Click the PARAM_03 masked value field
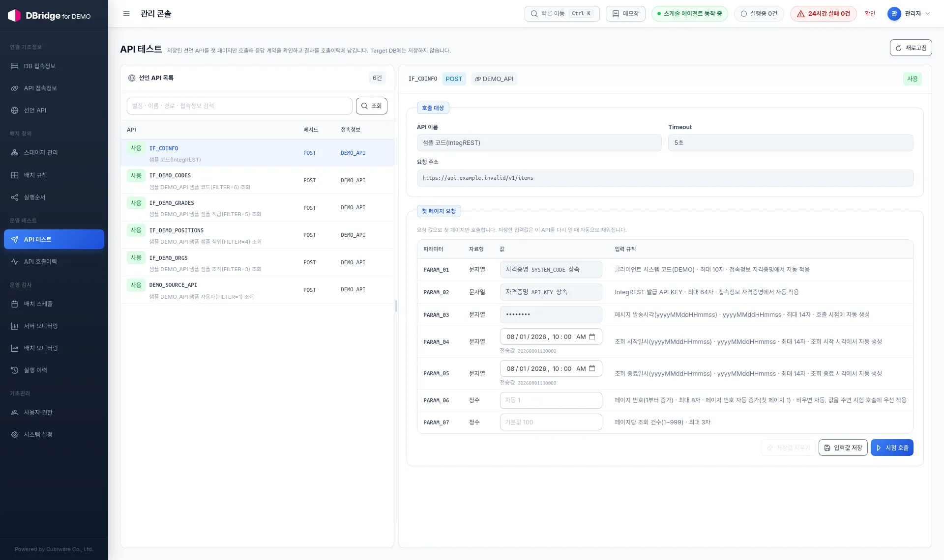This screenshot has height=560, width=944. tap(551, 314)
